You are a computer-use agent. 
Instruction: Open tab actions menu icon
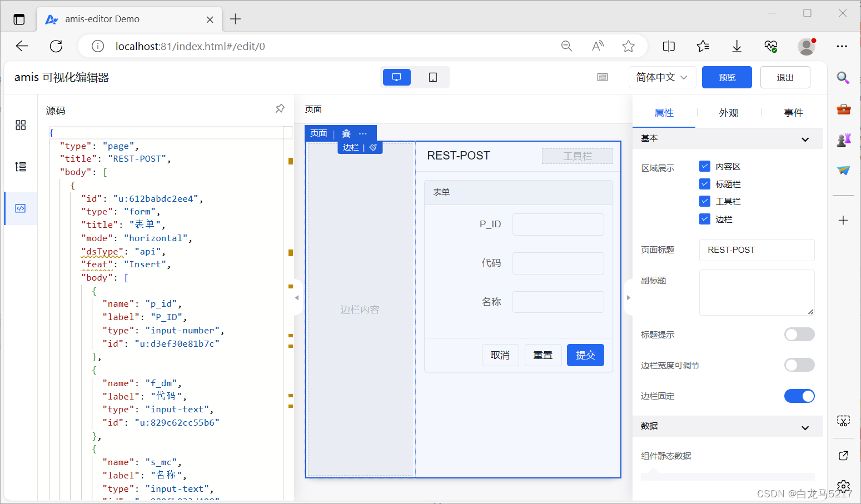[x=19, y=19]
